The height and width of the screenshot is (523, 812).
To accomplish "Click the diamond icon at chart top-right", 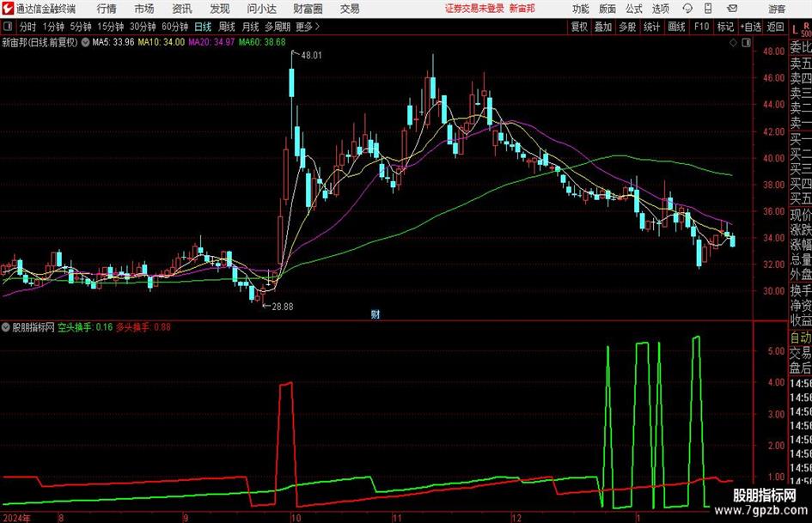I will 733,43.
